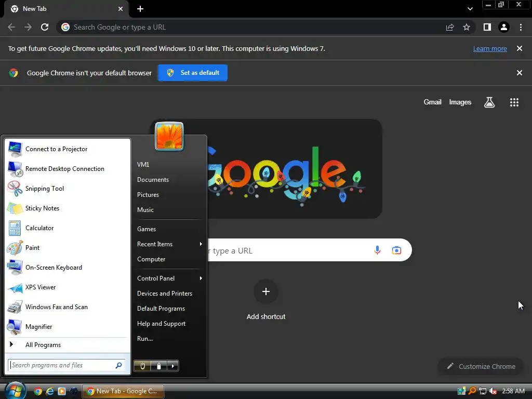Open a new tab with plus button
This screenshot has height=399, width=532.
pyautogui.click(x=140, y=9)
